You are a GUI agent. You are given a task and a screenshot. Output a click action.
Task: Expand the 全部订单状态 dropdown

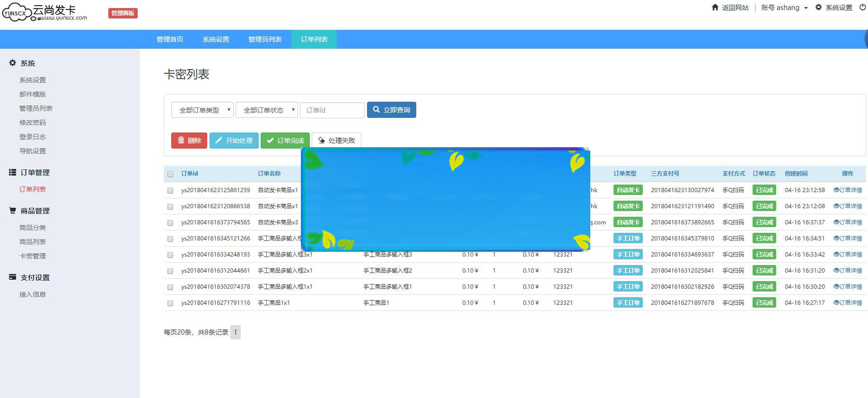point(266,110)
